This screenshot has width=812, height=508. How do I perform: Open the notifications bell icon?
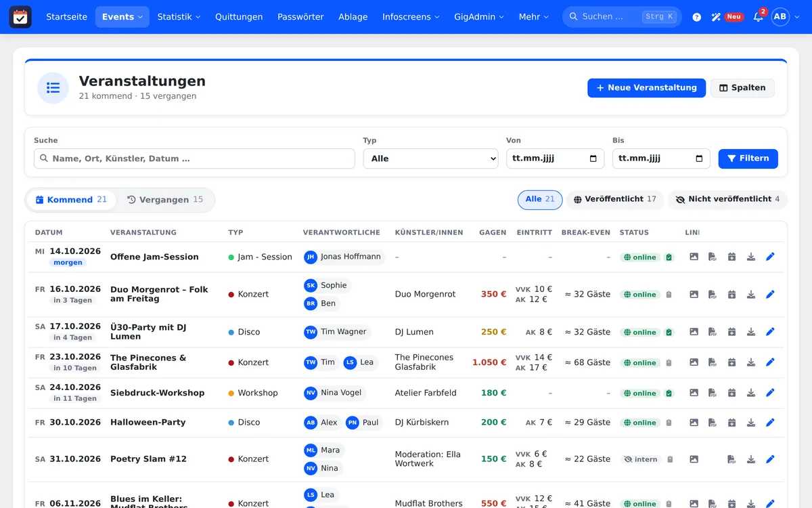coord(759,17)
